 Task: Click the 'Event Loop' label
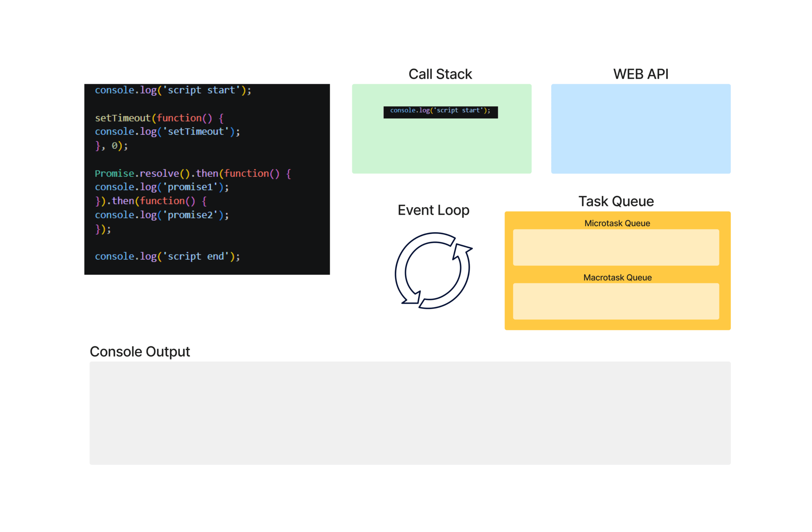[x=433, y=210]
